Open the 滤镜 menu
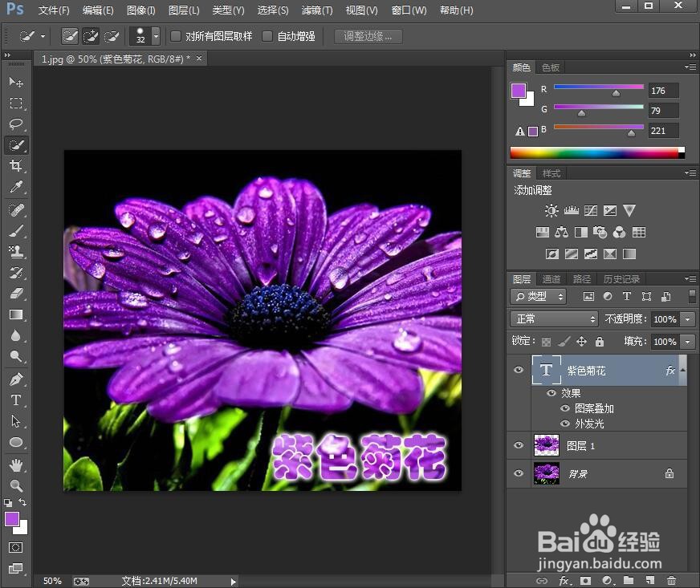This screenshot has height=588, width=700. pos(316,10)
